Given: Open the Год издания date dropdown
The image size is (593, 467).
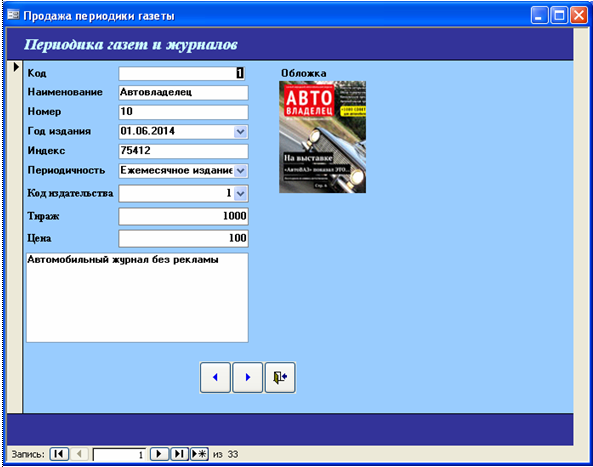Looking at the screenshot, I should [x=240, y=132].
